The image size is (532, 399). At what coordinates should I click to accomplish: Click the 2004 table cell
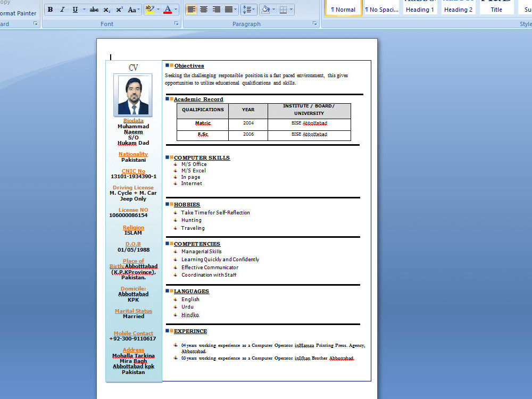248,124
